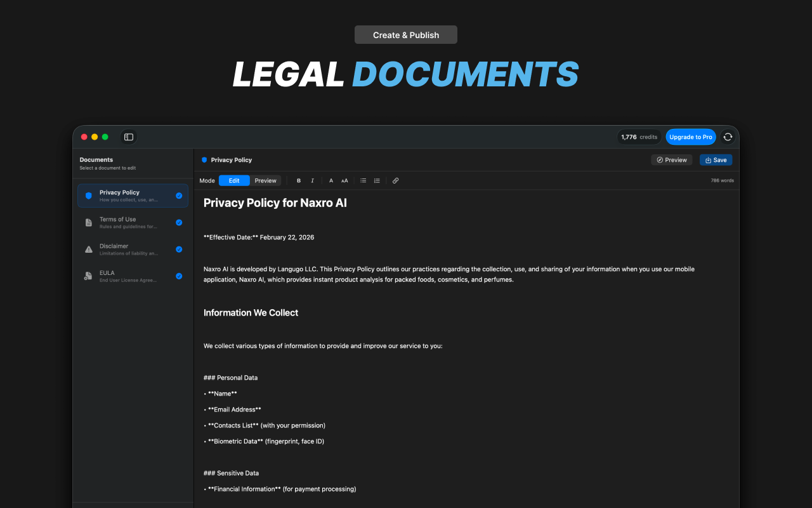Open the EULA document
The height and width of the screenshot is (508, 812).
[133, 276]
